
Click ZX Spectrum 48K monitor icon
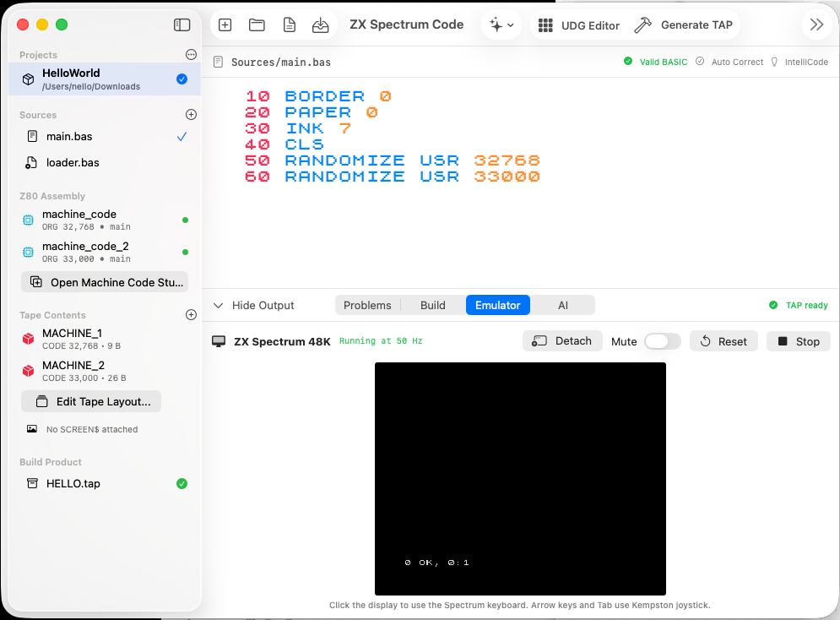click(x=219, y=341)
